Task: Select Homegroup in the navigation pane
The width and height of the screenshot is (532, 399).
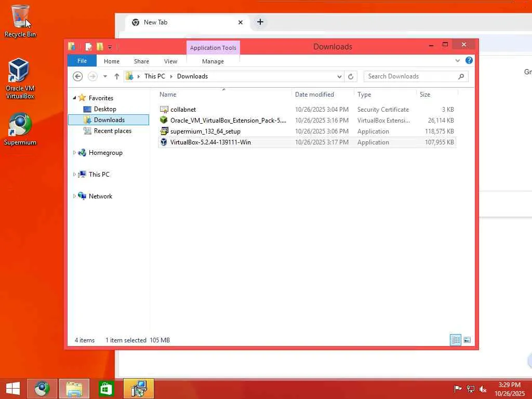Action: tap(105, 153)
